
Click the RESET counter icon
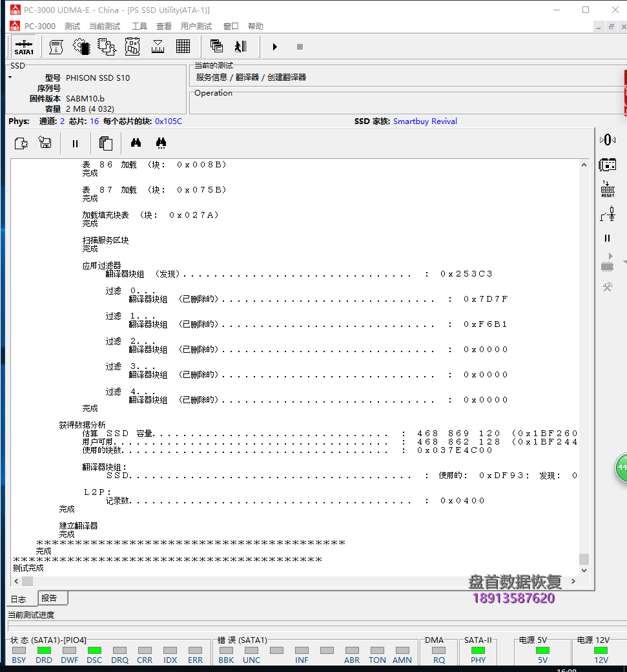[608, 189]
